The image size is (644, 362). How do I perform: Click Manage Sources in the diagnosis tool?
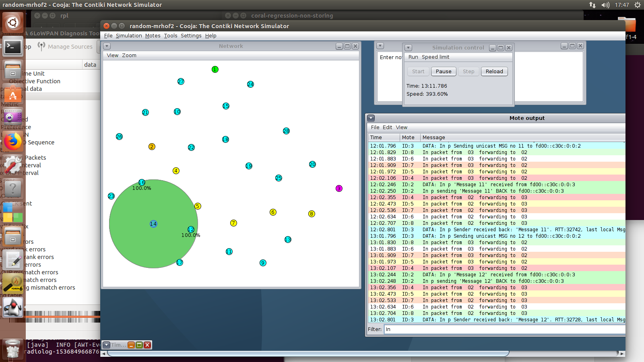point(66,47)
